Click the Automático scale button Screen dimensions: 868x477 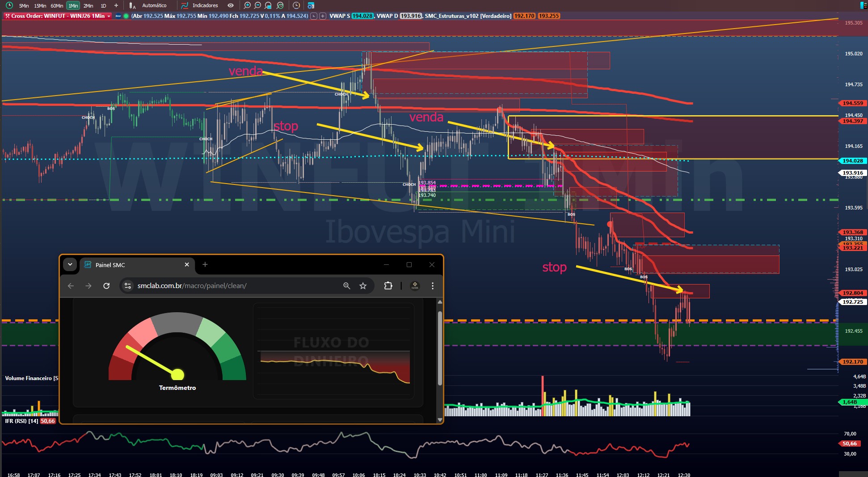(154, 5)
